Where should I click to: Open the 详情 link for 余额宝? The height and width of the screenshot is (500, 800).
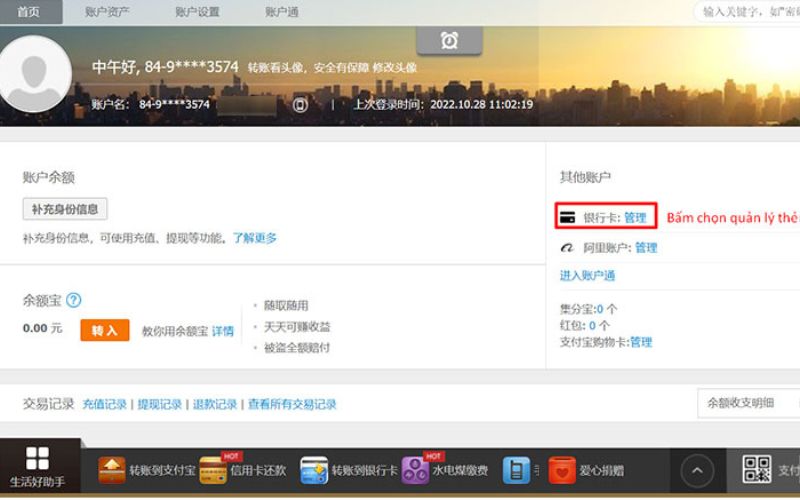point(222,331)
